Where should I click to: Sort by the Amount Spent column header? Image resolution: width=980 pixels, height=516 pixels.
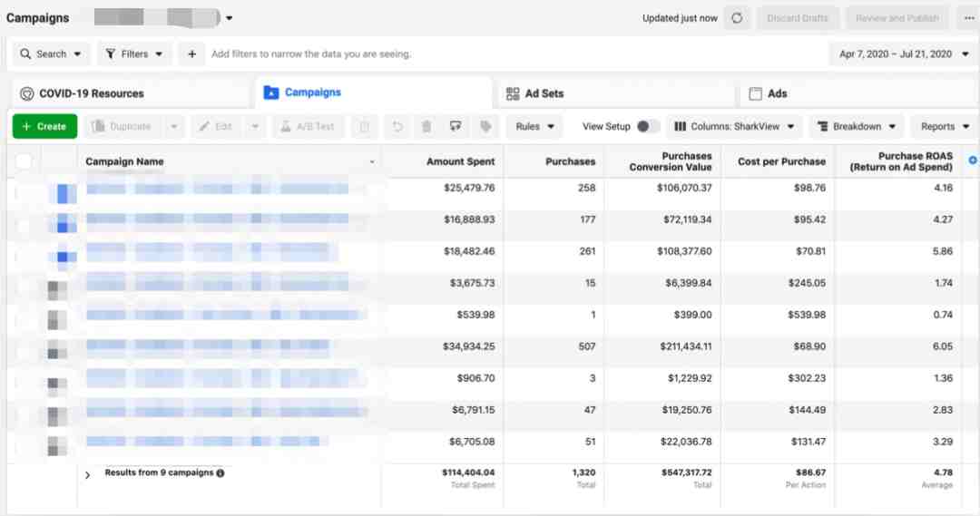pos(442,161)
